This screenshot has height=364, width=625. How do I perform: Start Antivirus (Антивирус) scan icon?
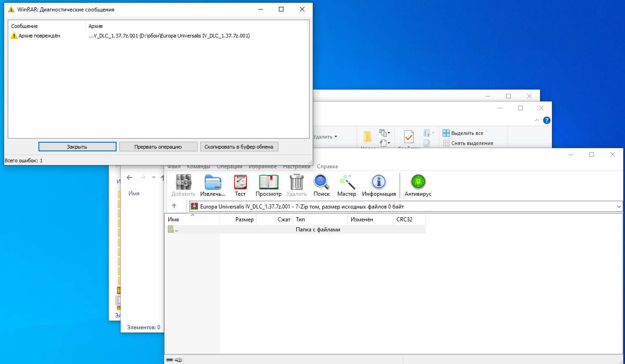click(418, 182)
